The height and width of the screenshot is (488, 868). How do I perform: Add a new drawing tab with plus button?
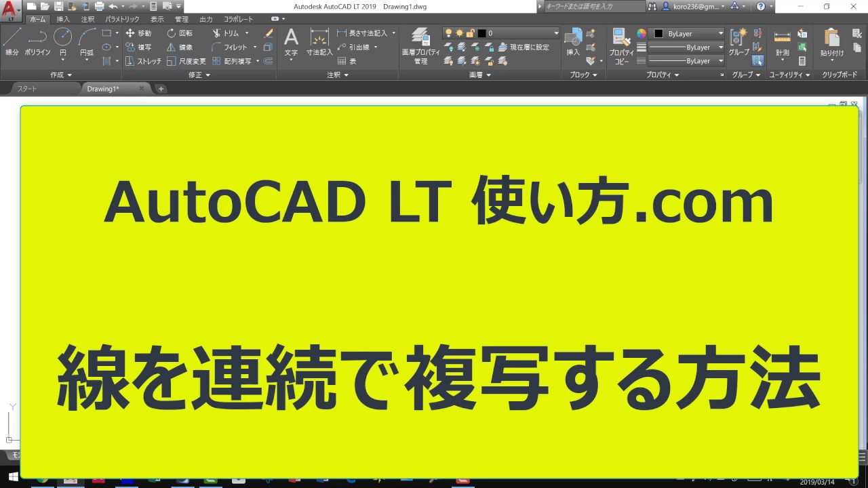click(161, 89)
